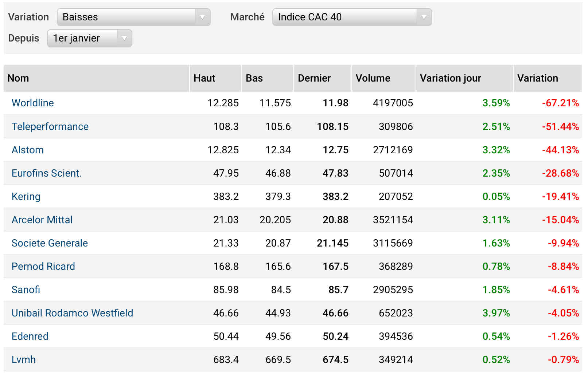Image resolution: width=588 pixels, height=374 pixels.
Task: Open the Teleperformance stock link
Action: tap(50, 126)
